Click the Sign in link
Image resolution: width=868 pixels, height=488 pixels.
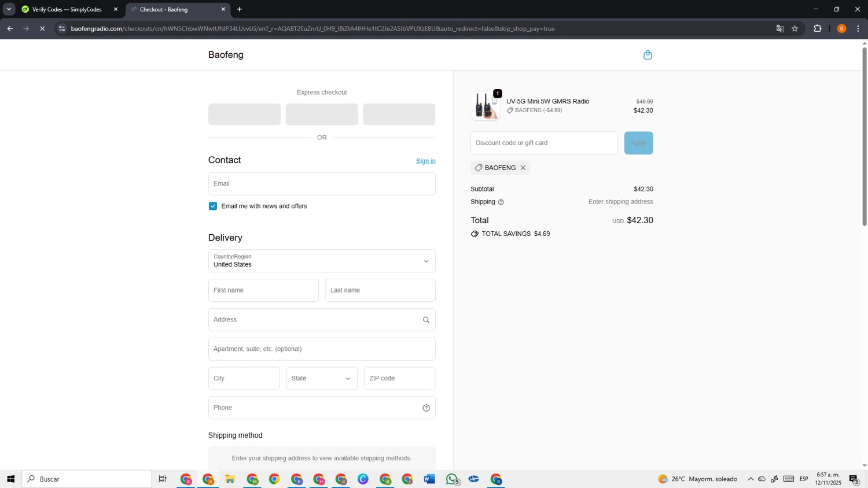(426, 161)
